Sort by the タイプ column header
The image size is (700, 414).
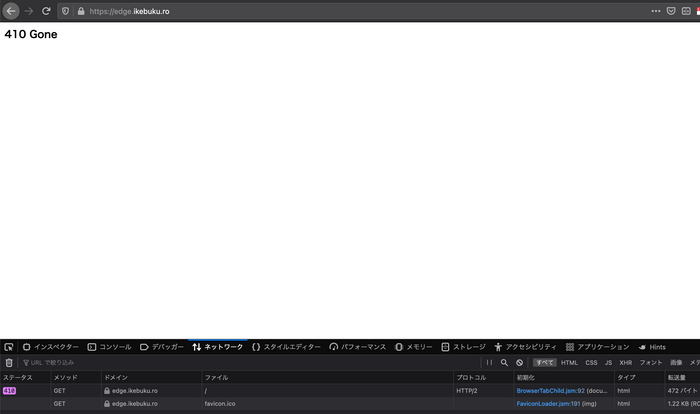pos(639,377)
